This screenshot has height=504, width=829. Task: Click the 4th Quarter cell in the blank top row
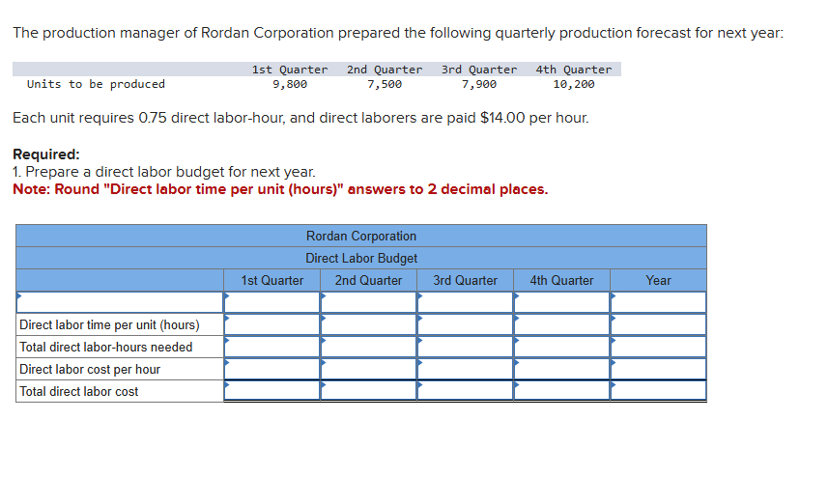click(x=562, y=302)
